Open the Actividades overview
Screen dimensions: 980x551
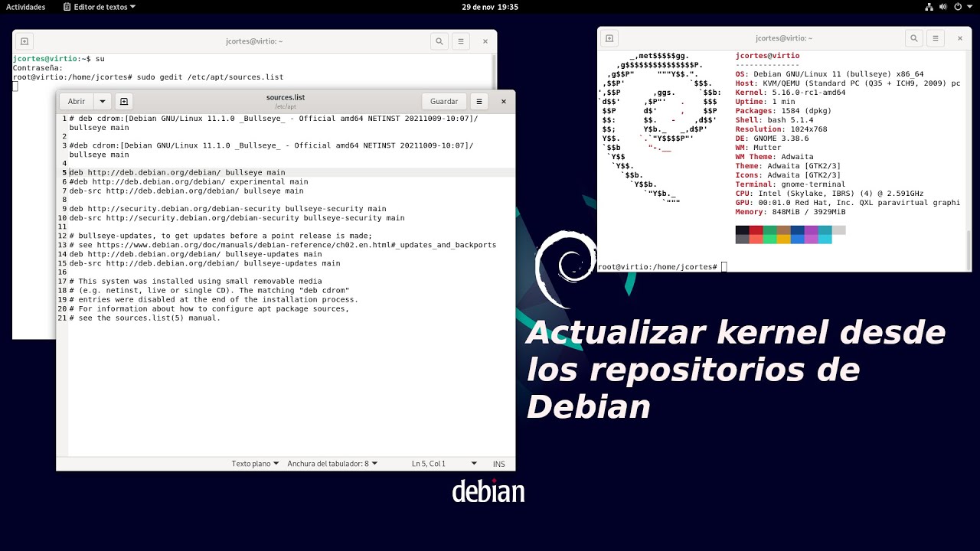26,7
